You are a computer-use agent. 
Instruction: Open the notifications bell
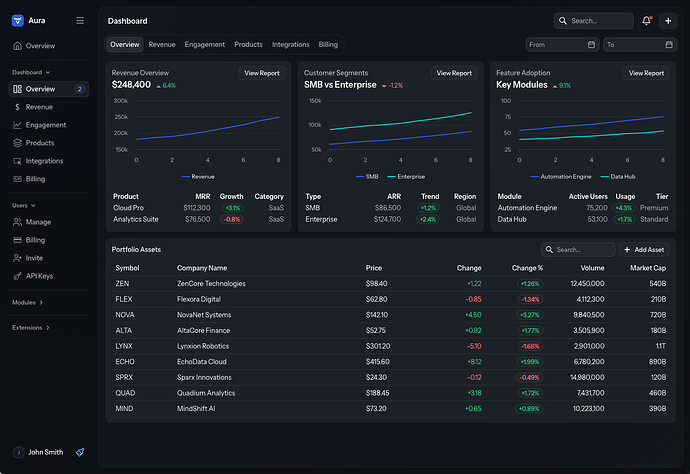pos(647,20)
